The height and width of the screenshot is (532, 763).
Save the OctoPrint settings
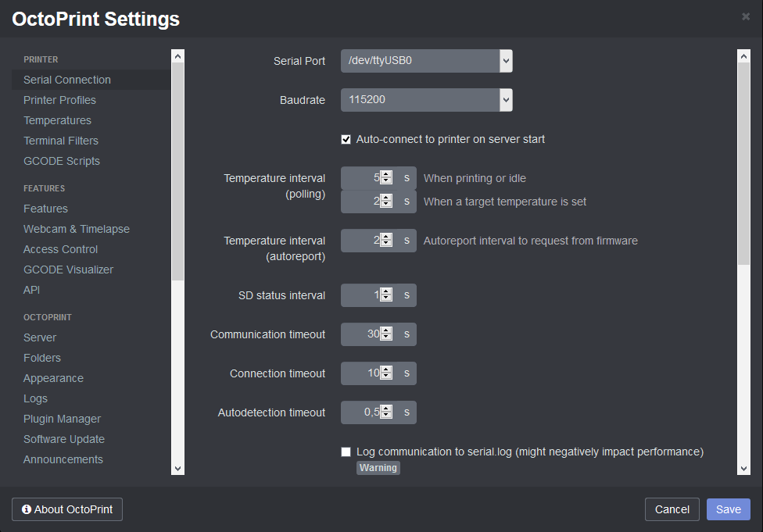coord(728,509)
